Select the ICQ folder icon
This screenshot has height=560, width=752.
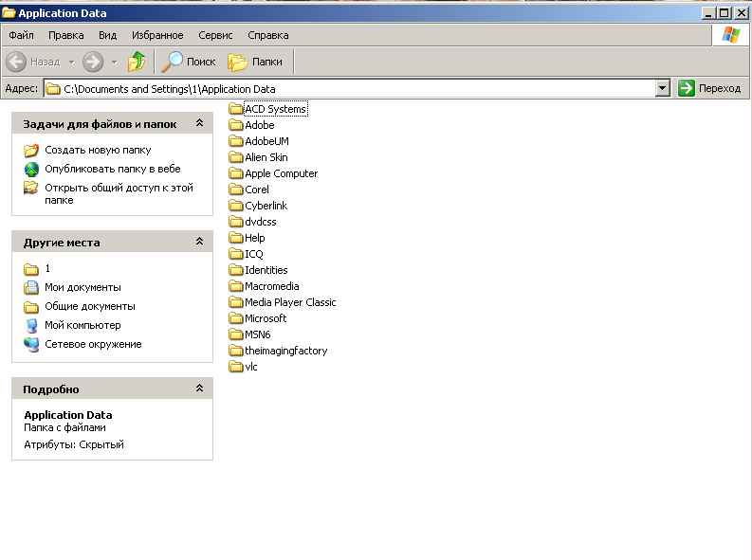click(235, 254)
